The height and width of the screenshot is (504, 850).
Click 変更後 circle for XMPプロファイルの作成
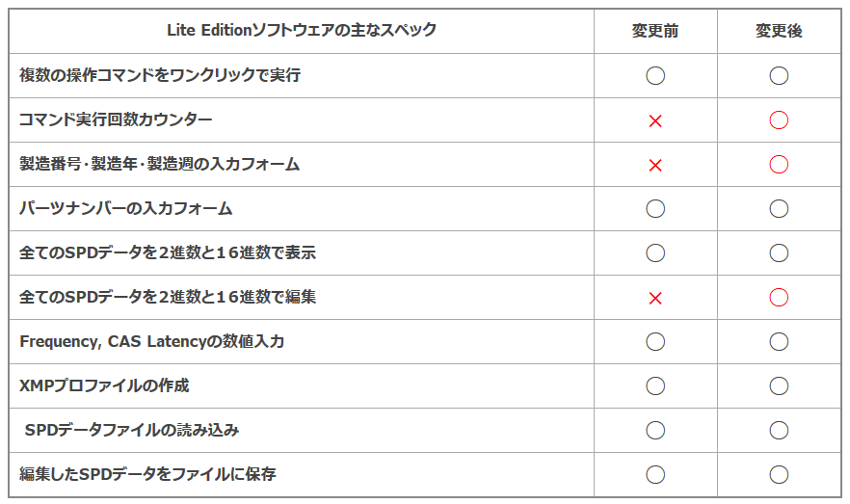click(x=779, y=385)
